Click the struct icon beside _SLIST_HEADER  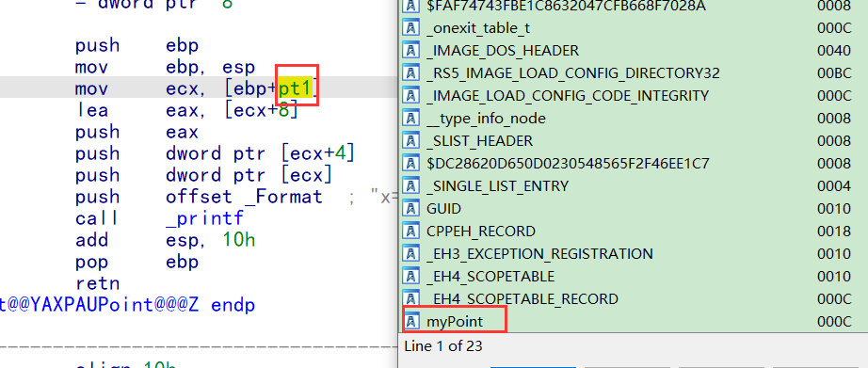point(411,140)
